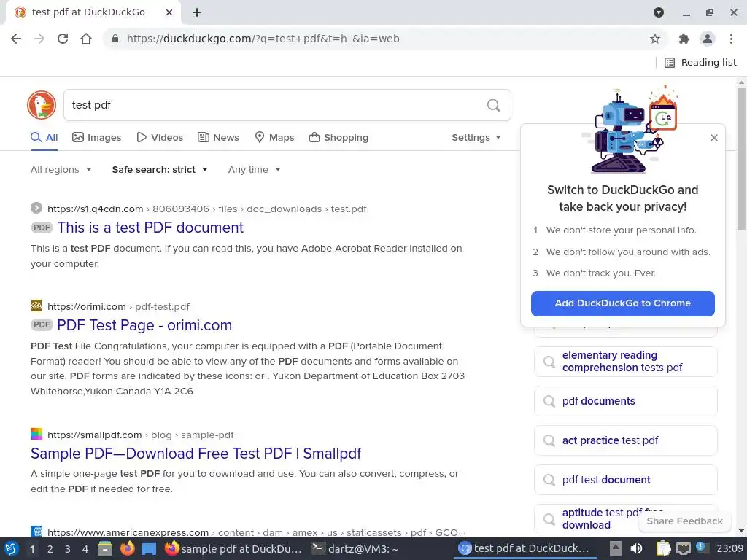Open Sample PDF Smallpdf result
Image resolution: width=747 pixels, height=560 pixels.
pos(196,454)
